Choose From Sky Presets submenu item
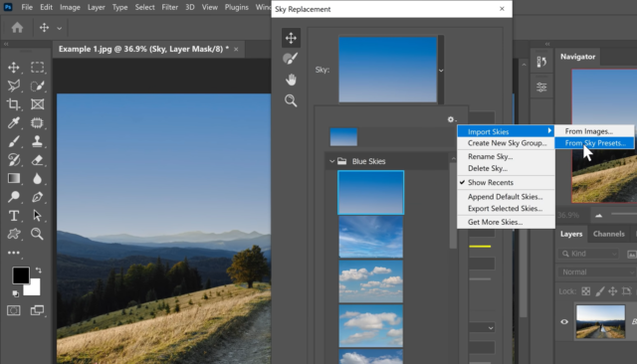 pyautogui.click(x=595, y=143)
